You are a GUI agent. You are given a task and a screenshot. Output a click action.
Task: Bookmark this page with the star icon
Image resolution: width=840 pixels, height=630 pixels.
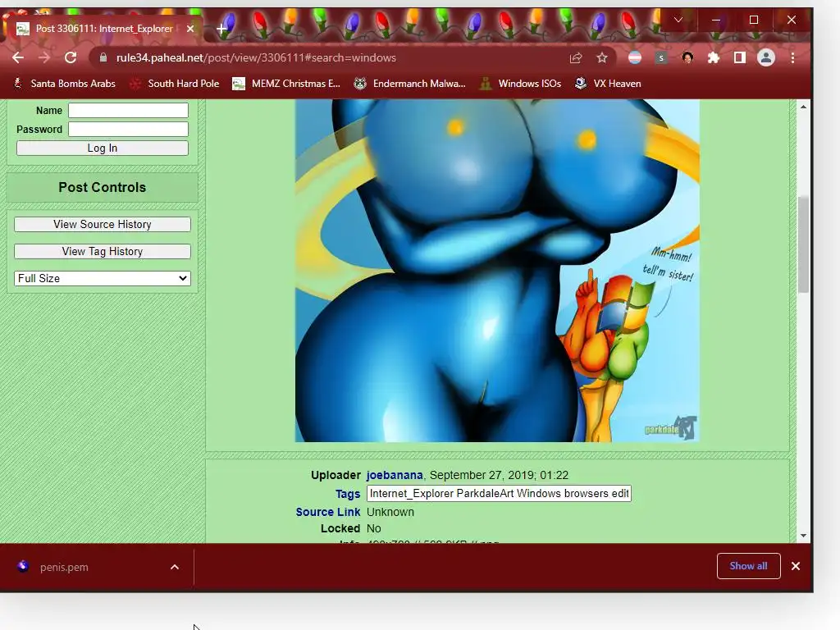pos(602,58)
